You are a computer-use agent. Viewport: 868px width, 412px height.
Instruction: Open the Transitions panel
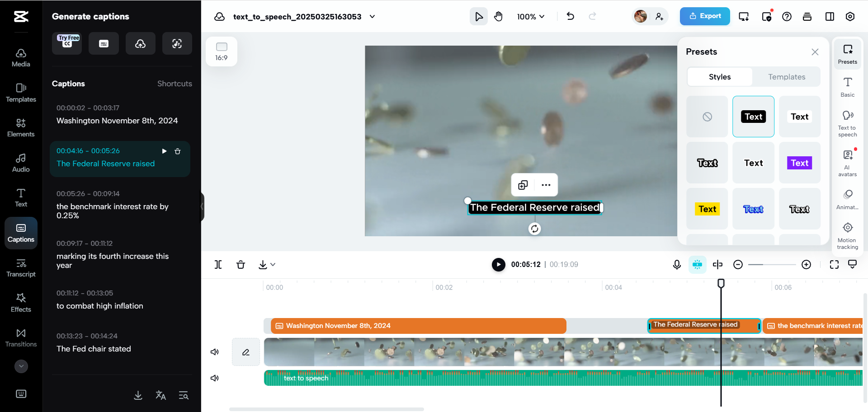click(x=21, y=337)
